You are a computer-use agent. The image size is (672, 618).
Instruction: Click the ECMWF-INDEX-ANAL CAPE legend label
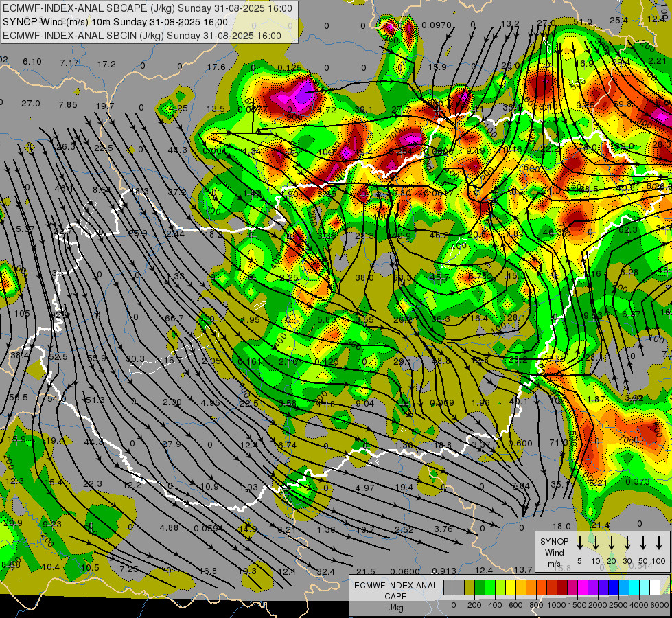tap(395, 591)
